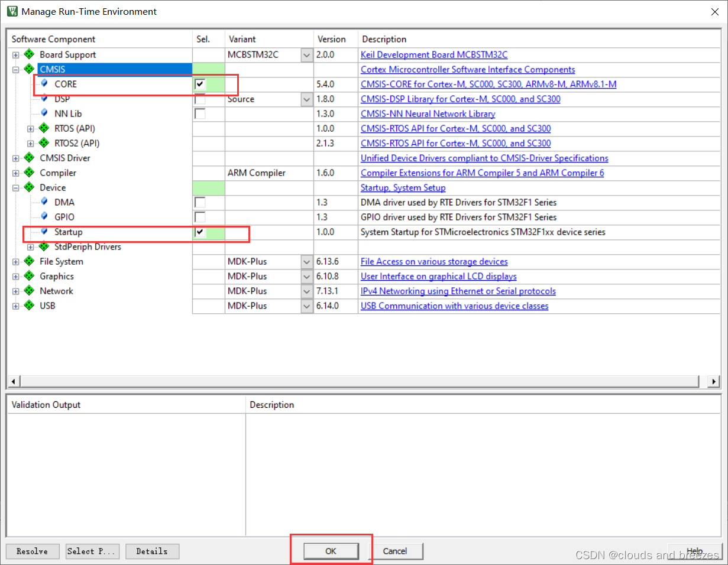Enable the CMSIS DSP checkbox
The image size is (728, 565).
tap(200, 99)
